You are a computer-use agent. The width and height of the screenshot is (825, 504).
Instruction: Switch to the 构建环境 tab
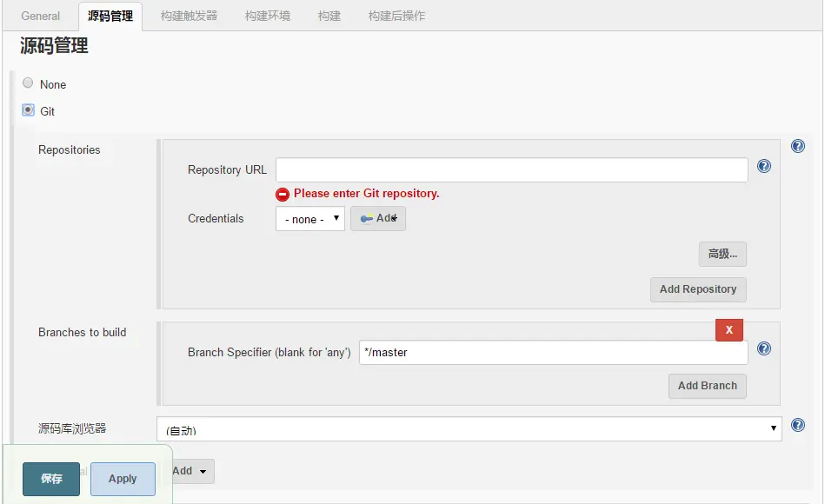click(x=267, y=16)
